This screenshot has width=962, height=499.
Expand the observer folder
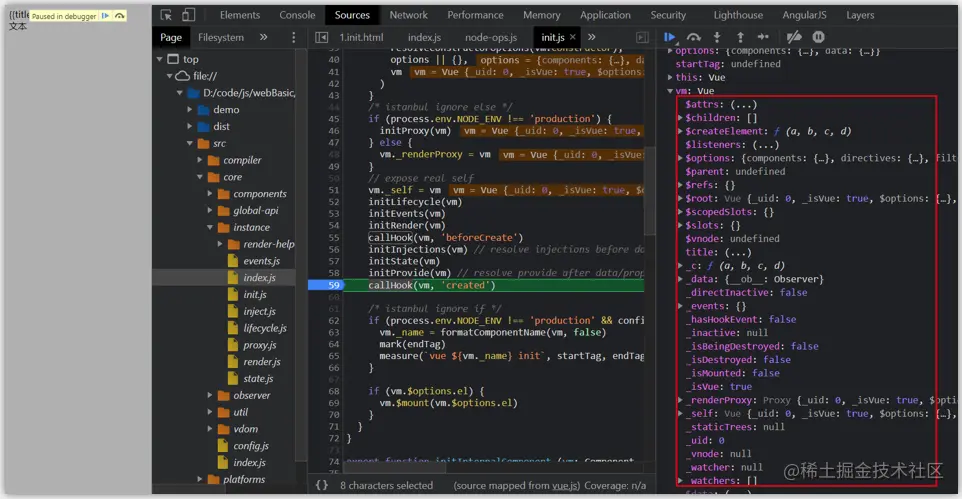(x=210, y=395)
